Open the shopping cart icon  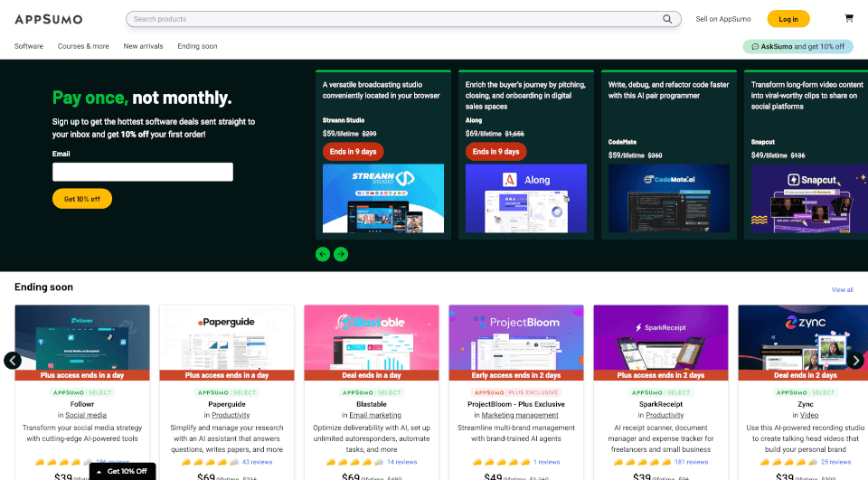[x=848, y=18]
